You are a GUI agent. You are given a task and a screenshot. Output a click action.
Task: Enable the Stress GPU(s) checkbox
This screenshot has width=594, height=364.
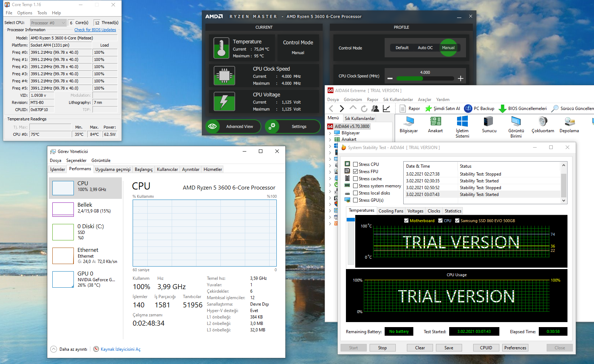point(356,200)
